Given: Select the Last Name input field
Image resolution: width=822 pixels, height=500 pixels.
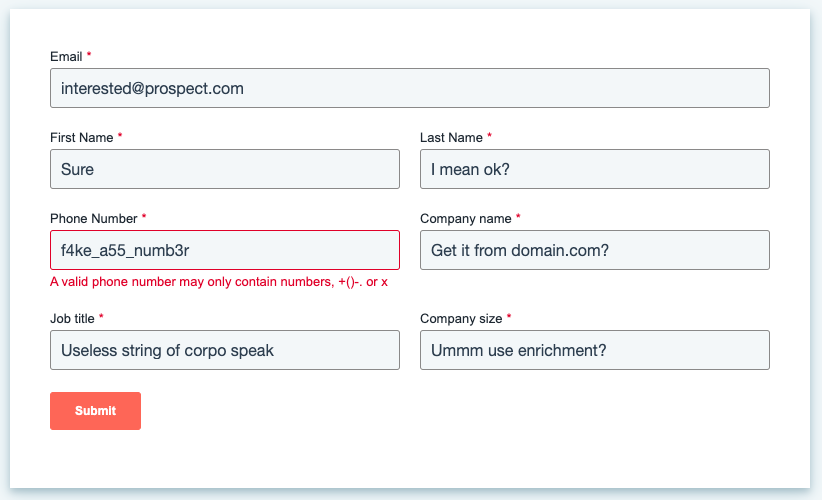Looking at the screenshot, I should [594, 169].
